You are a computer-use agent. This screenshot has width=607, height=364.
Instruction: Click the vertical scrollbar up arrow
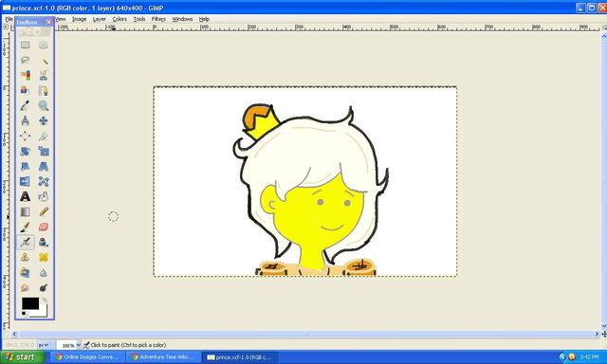(x=603, y=36)
